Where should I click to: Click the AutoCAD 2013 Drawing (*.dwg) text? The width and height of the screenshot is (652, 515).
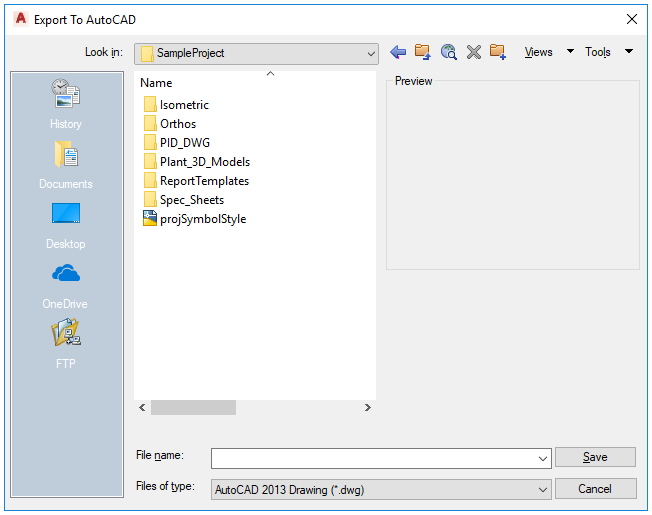(x=289, y=490)
